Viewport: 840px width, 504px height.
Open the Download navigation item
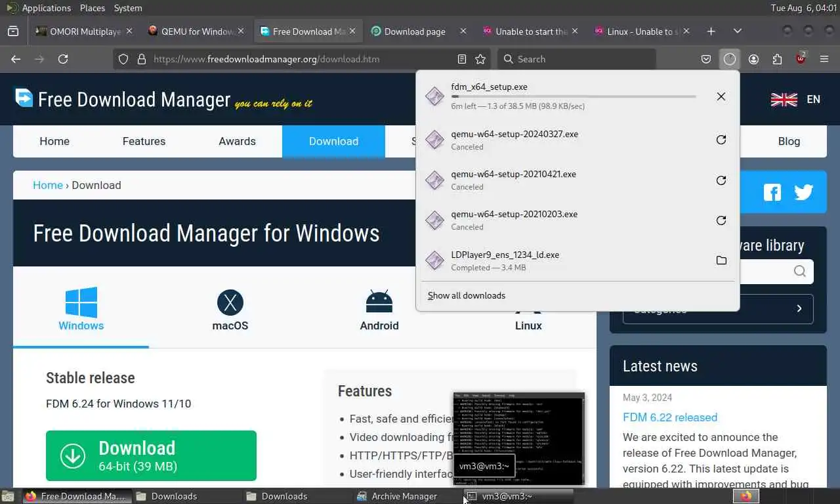pos(333,141)
